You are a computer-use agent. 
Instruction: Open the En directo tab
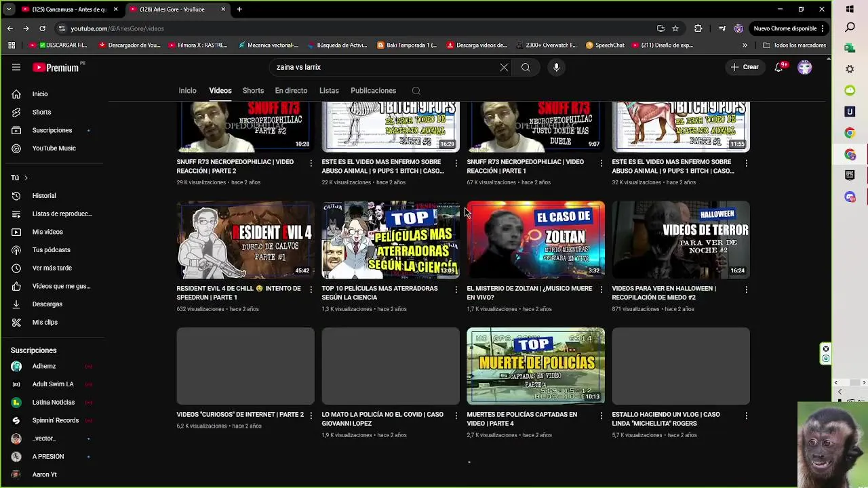coord(291,91)
